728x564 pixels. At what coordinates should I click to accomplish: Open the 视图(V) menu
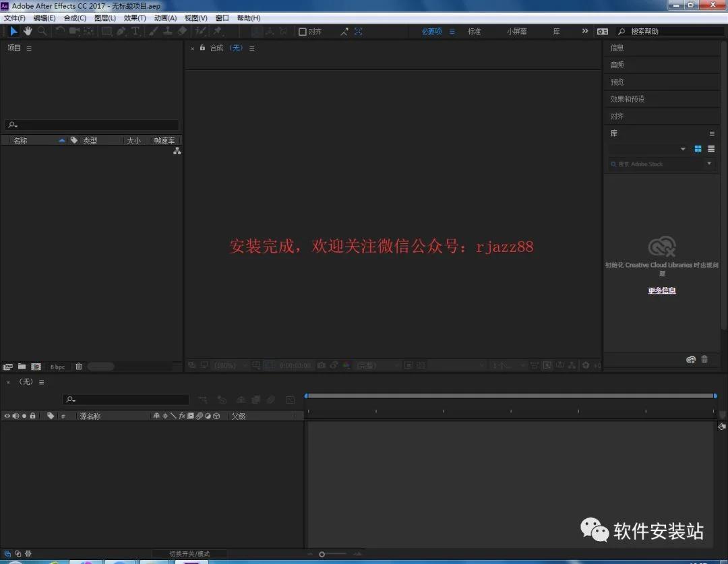pos(196,18)
